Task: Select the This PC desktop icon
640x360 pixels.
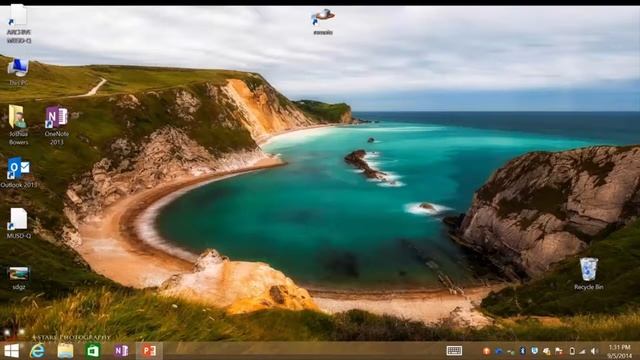Action: (18, 71)
